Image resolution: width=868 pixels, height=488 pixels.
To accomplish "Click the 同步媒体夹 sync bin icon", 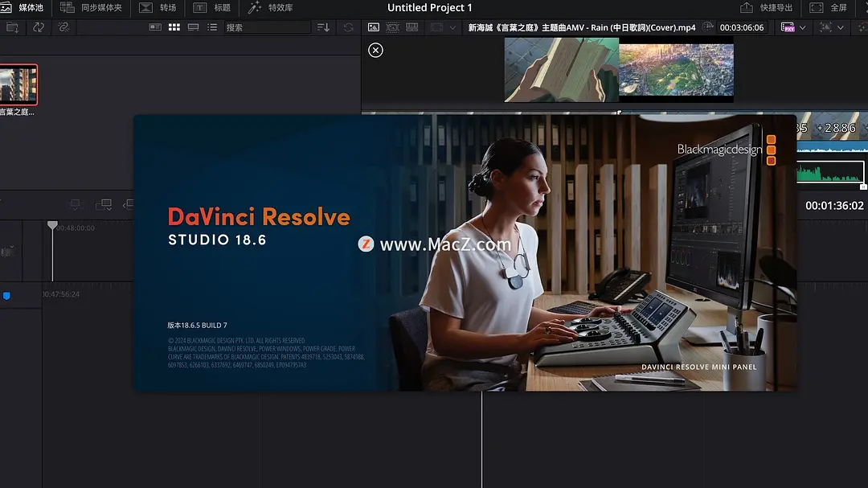I will 67,8.
